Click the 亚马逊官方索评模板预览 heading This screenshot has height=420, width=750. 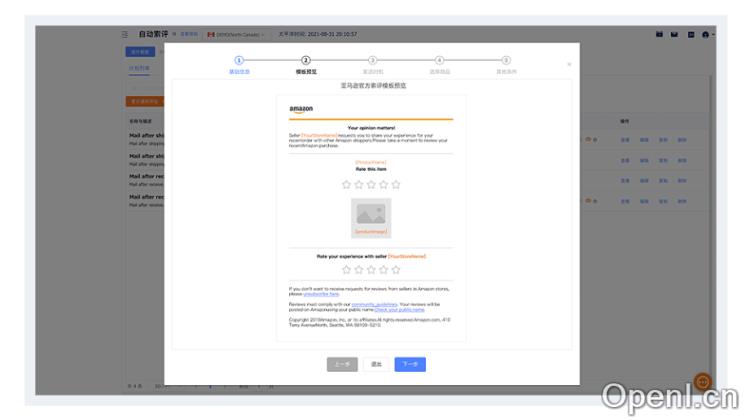tap(373, 86)
